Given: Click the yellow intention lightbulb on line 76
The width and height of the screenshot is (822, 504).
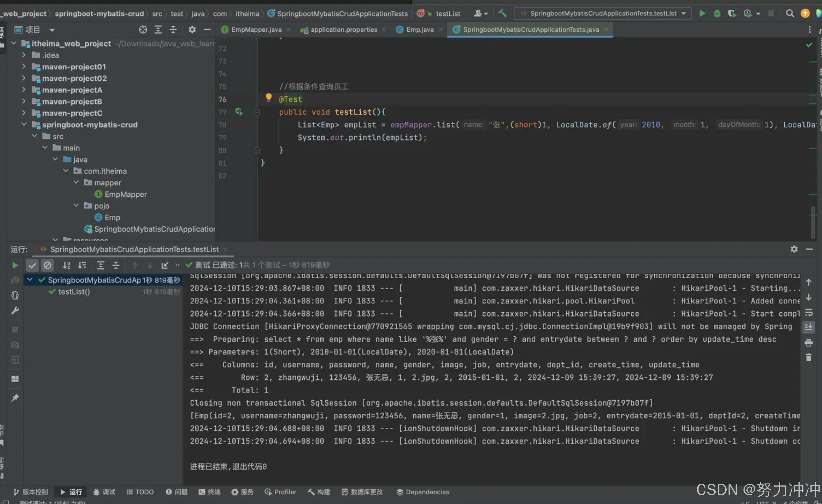Looking at the screenshot, I should click(268, 97).
